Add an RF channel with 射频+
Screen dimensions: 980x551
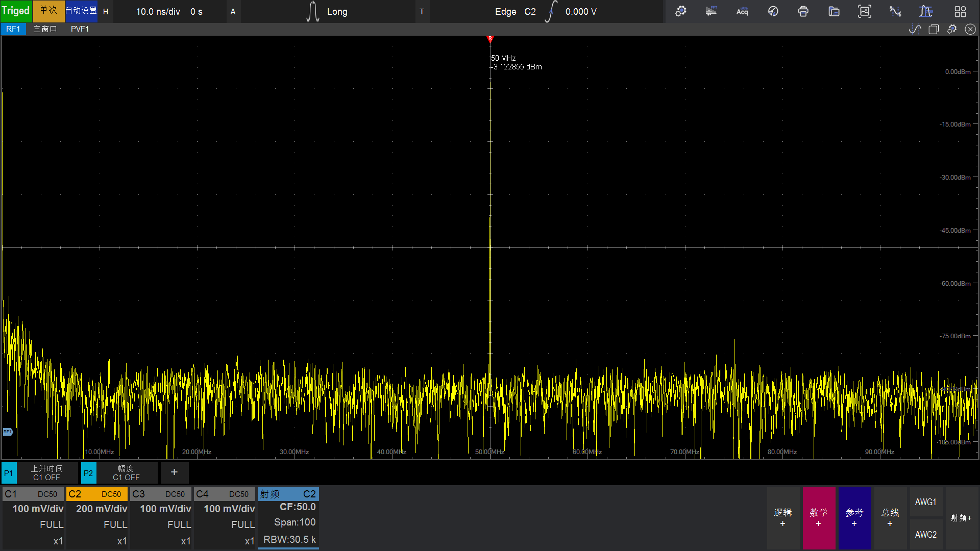tap(962, 518)
